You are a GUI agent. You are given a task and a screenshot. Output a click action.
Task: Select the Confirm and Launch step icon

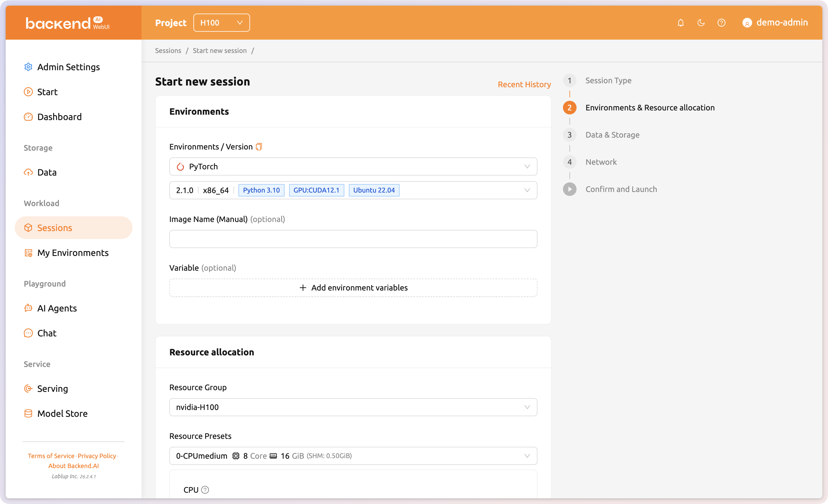tap(569, 189)
